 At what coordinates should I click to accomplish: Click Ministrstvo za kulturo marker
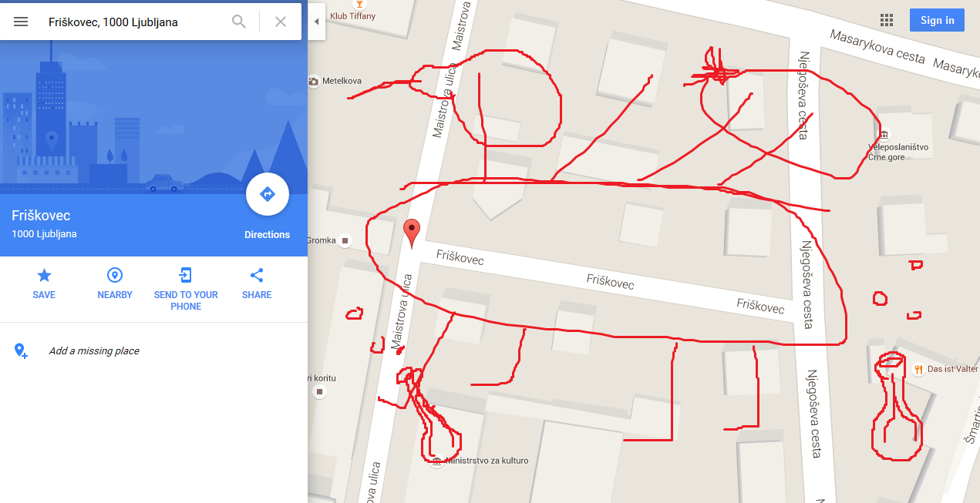(436, 461)
